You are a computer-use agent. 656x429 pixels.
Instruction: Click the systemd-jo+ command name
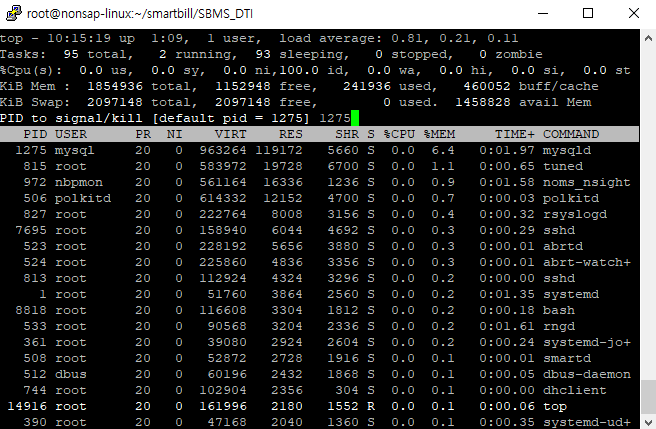587,342
